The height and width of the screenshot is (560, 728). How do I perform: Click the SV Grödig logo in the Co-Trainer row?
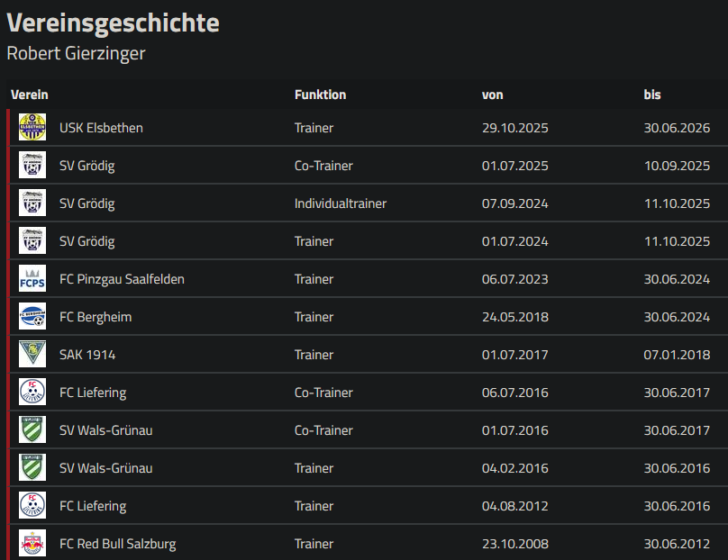pyautogui.click(x=32, y=166)
